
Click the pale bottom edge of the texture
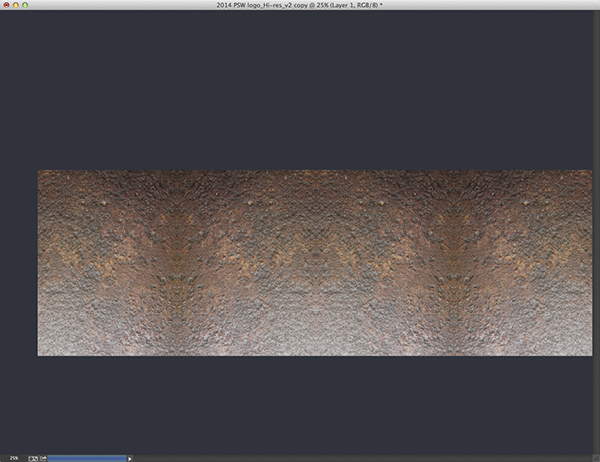point(314,352)
